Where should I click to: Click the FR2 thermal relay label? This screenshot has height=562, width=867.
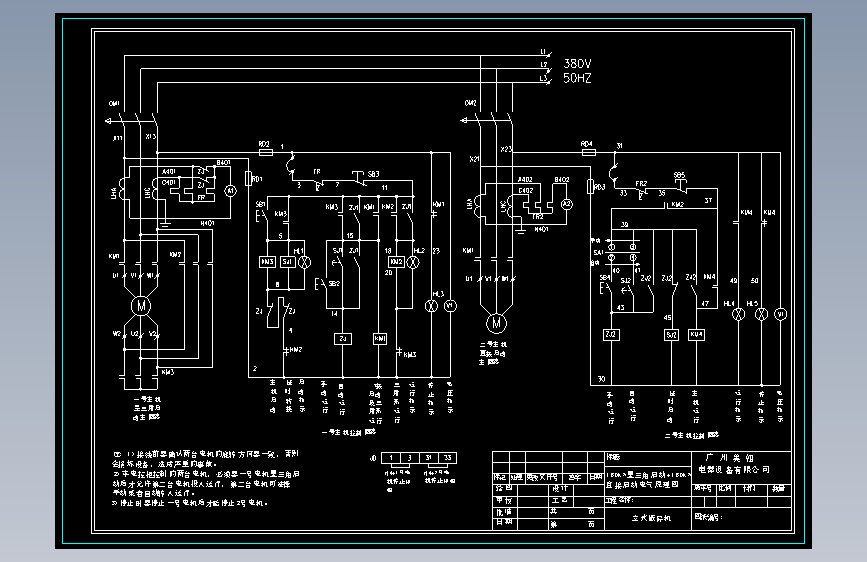pos(641,184)
